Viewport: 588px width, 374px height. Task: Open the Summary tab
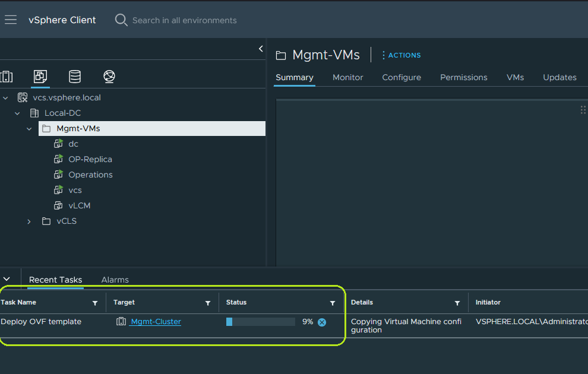[x=295, y=78]
